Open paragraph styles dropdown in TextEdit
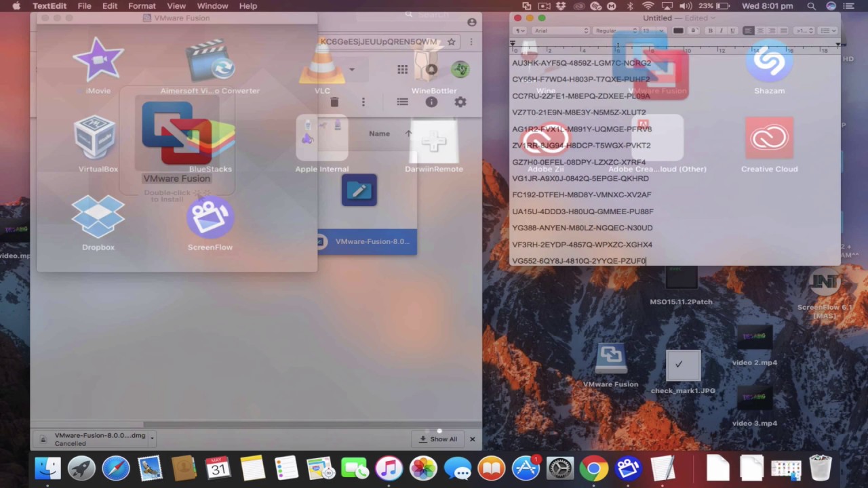Screen dimensions: 868x488 tap(520, 30)
